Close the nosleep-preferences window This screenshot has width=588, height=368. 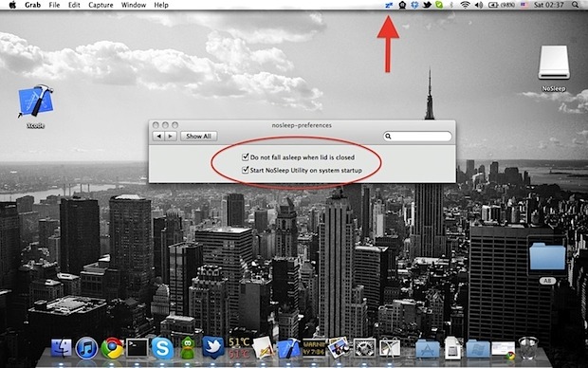156,125
